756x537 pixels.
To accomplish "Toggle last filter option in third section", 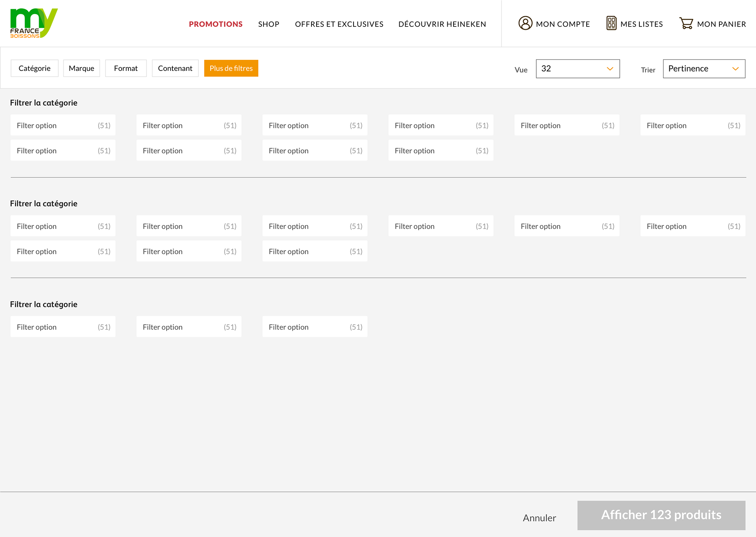I will click(x=315, y=327).
